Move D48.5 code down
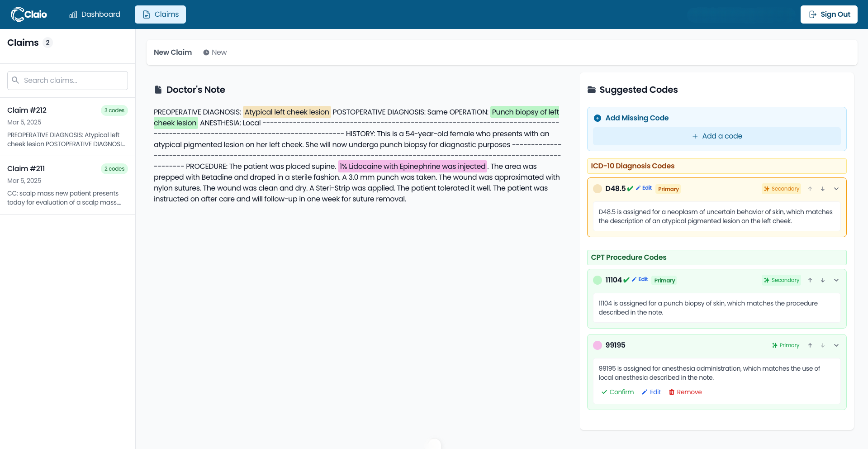The width and height of the screenshot is (868, 449). pyautogui.click(x=823, y=189)
